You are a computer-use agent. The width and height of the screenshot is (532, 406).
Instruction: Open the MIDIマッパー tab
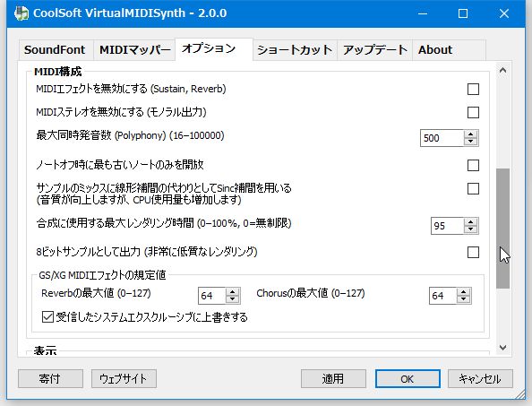[134, 50]
